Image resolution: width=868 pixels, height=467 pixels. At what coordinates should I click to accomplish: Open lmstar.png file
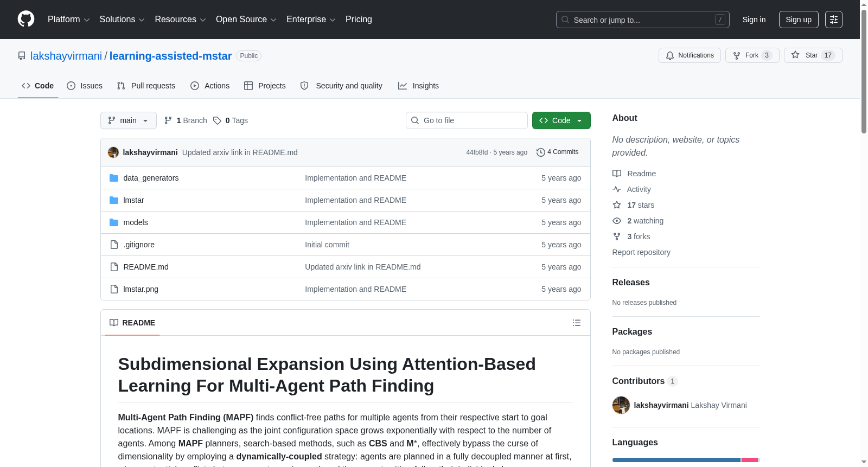141,289
